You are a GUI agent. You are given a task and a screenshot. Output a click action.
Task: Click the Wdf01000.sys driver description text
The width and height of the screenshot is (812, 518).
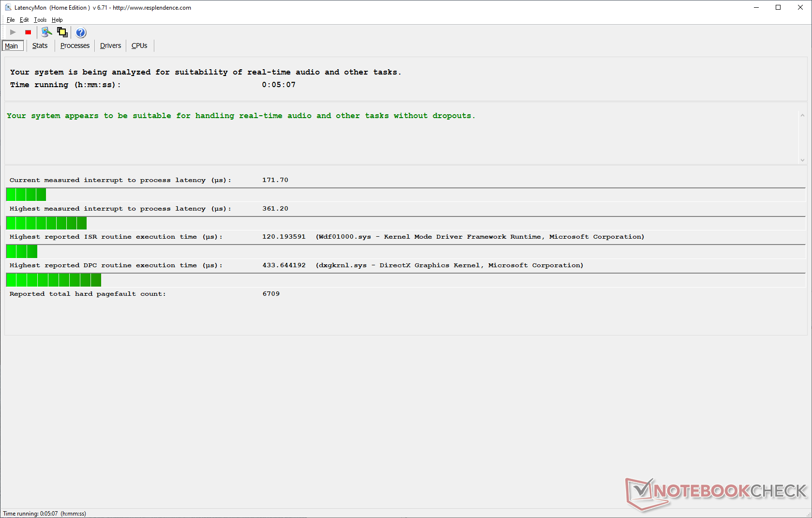(x=480, y=237)
